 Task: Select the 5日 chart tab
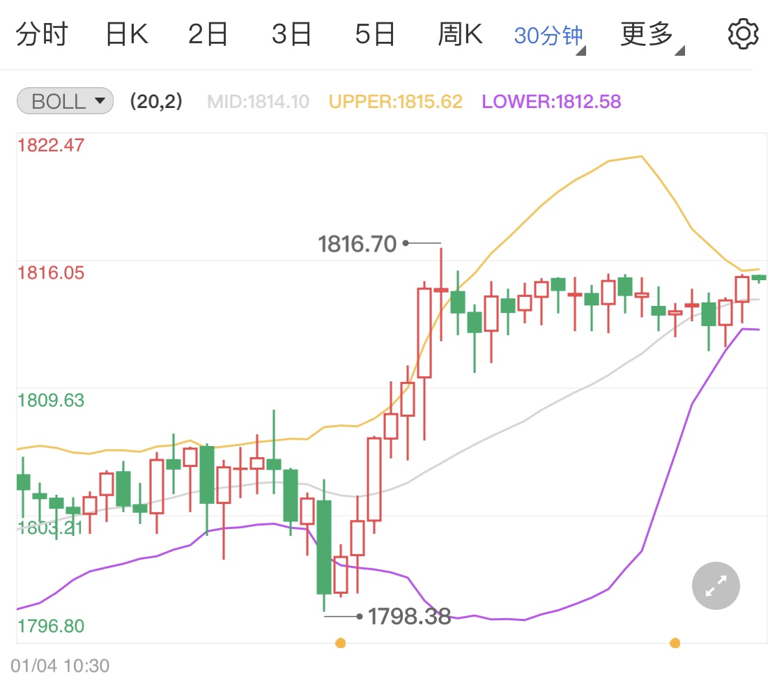click(x=375, y=34)
